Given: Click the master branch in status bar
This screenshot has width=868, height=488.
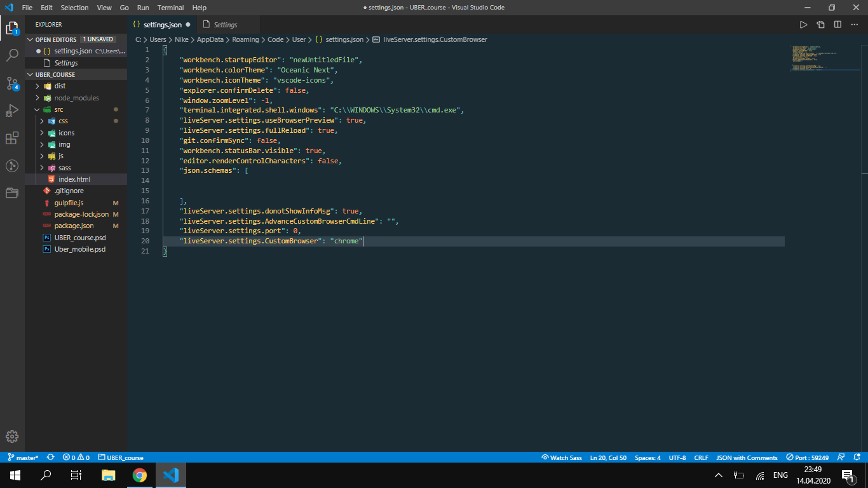Looking at the screenshot, I should click(x=24, y=457).
